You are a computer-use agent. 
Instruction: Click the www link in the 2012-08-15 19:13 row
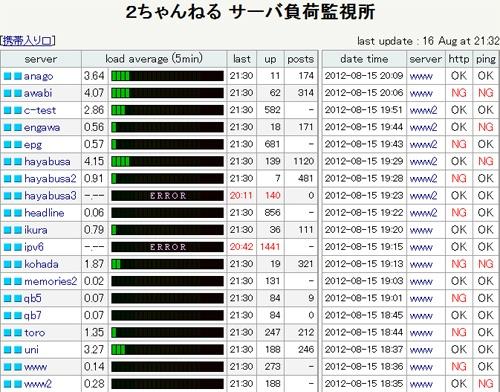coord(421,265)
